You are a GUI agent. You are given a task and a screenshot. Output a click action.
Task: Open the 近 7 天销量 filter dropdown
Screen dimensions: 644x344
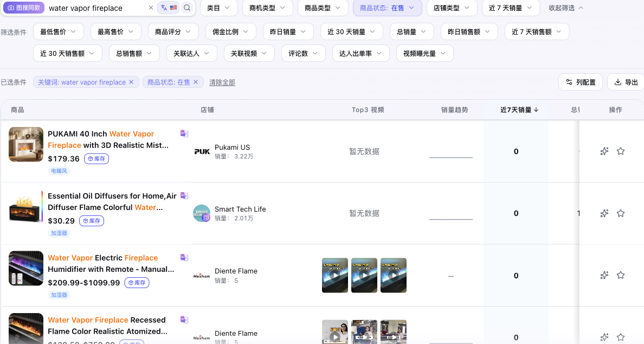[511, 8]
